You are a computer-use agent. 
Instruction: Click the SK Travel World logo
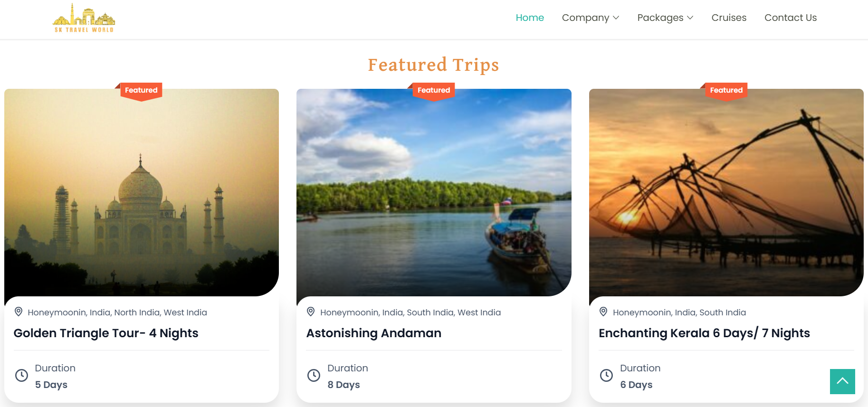tap(84, 18)
